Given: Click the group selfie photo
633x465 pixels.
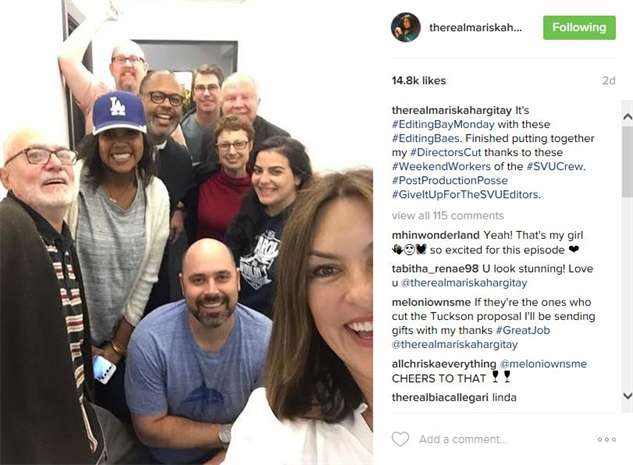Looking at the screenshot, I should 187,232.
